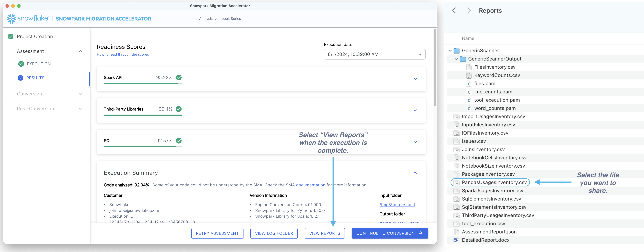
Task: Collapse the Assessment section in the sidebar
Action: pyautogui.click(x=80, y=51)
